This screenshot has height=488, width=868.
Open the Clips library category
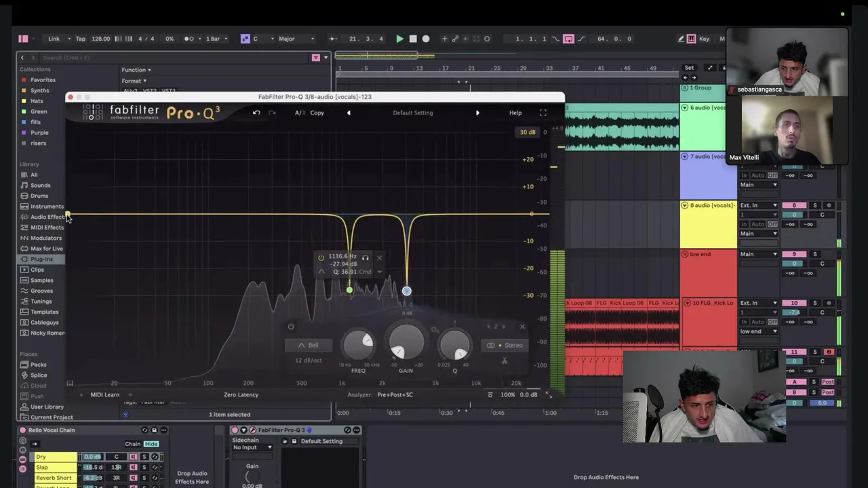click(37, 270)
